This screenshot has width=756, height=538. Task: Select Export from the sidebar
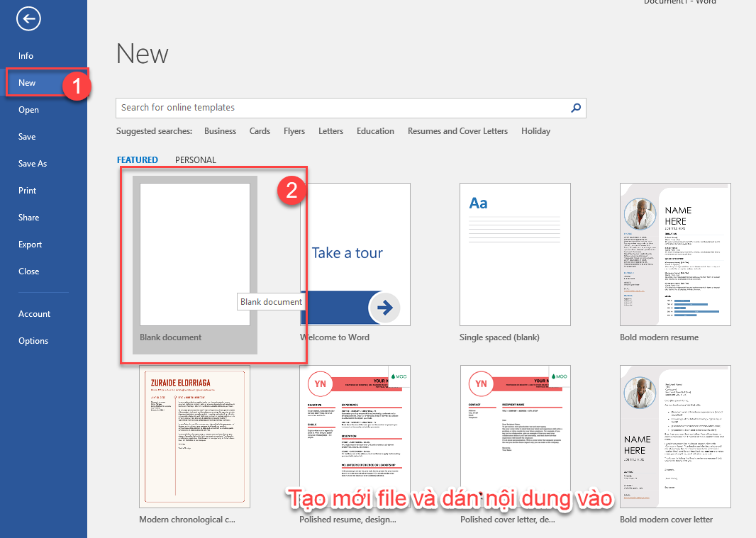30,245
